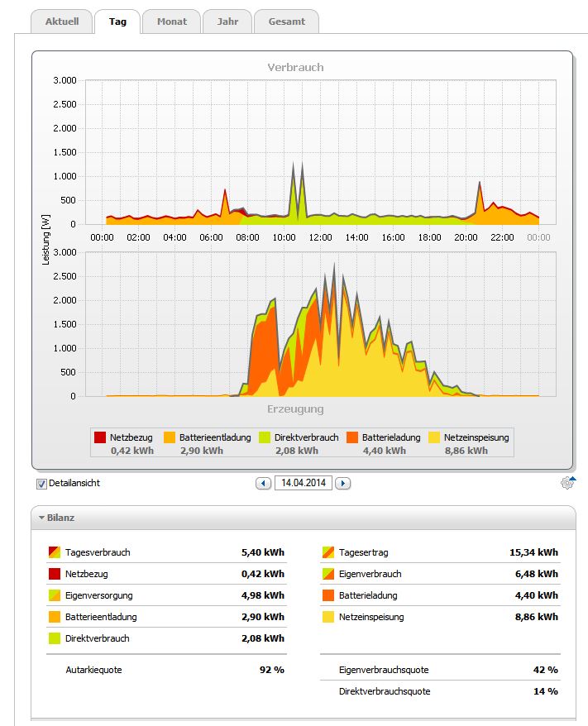Open the chart settings gear icon
The width and height of the screenshot is (588, 726).
pyautogui.click(x=568, y=482)
